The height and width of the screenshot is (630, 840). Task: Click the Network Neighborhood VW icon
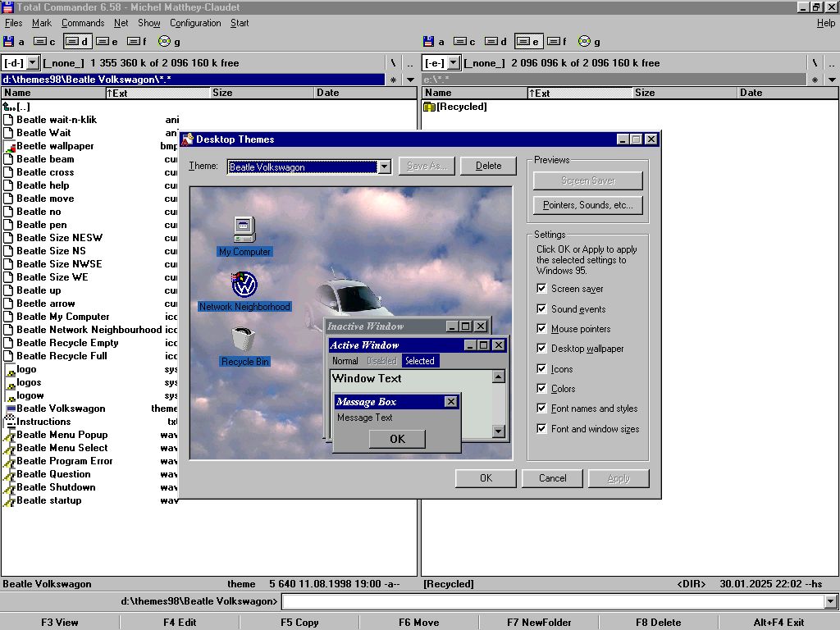[244, 285]
